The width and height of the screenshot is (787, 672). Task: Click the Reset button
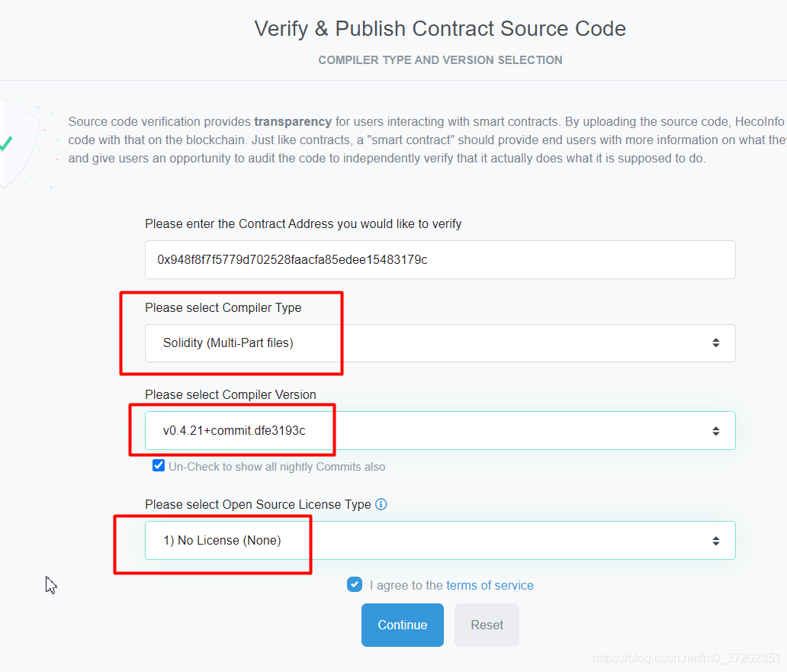(487, 625)
